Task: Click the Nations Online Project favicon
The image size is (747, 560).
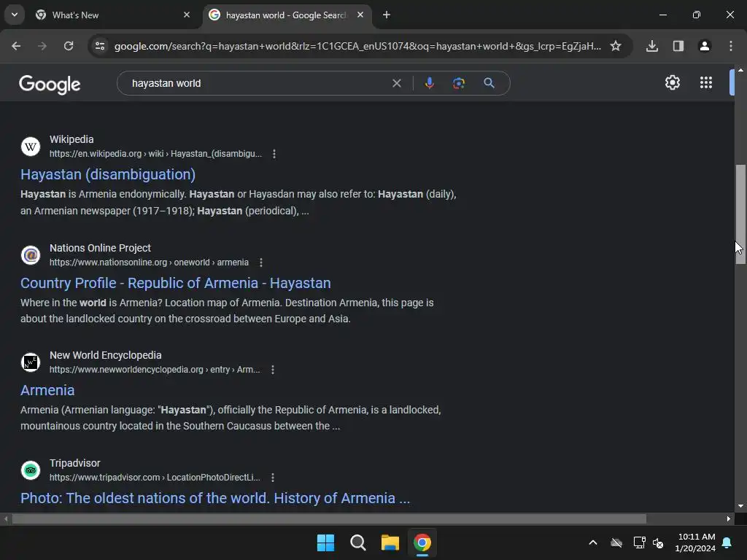Action: tap(31, 255)
